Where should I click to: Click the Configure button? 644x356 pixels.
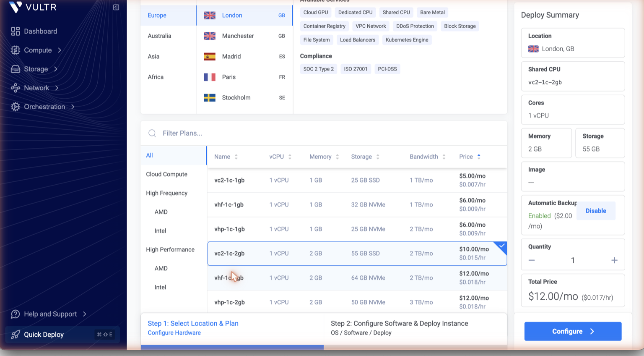(x=573, y=331)
